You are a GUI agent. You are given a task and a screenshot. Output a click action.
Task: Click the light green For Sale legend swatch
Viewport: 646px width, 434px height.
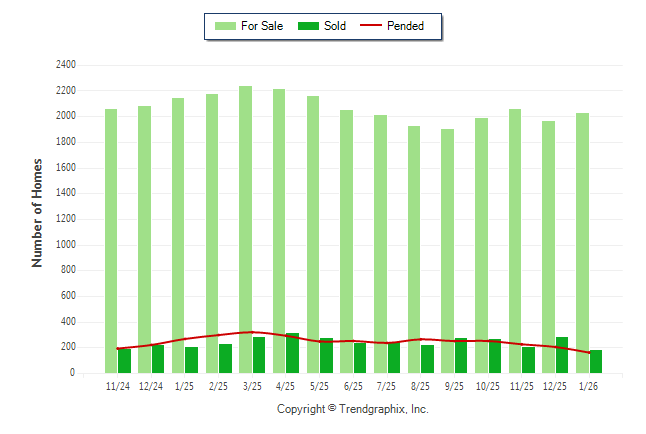224,26
